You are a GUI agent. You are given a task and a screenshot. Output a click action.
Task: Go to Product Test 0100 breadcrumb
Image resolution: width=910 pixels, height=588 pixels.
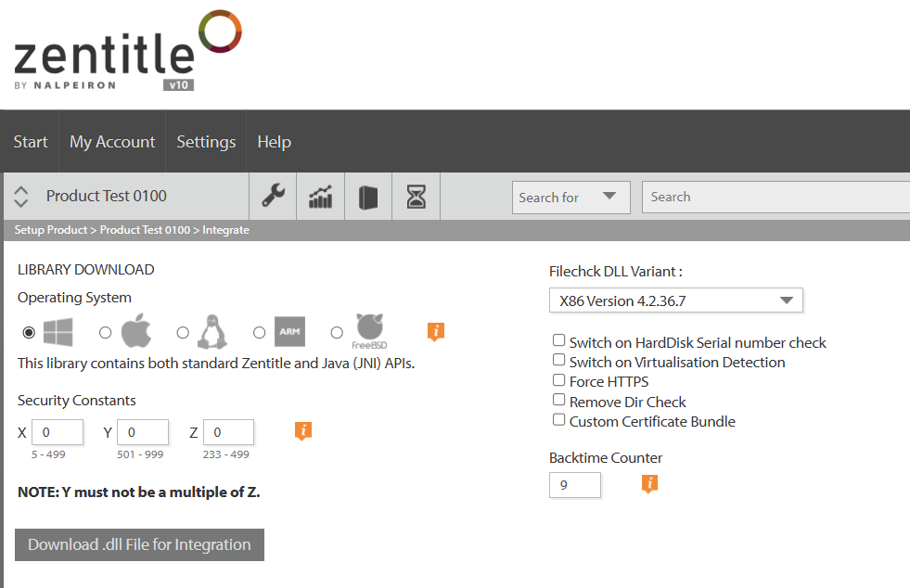coord(145,230)
